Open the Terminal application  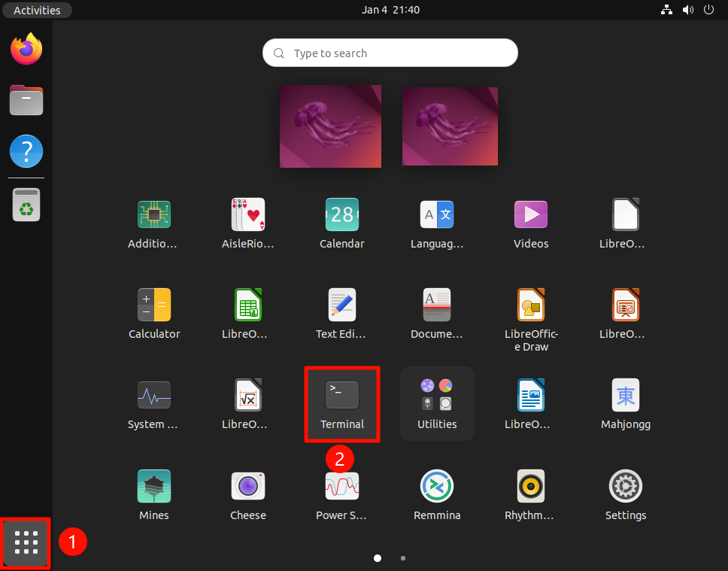tap(342, 395)
